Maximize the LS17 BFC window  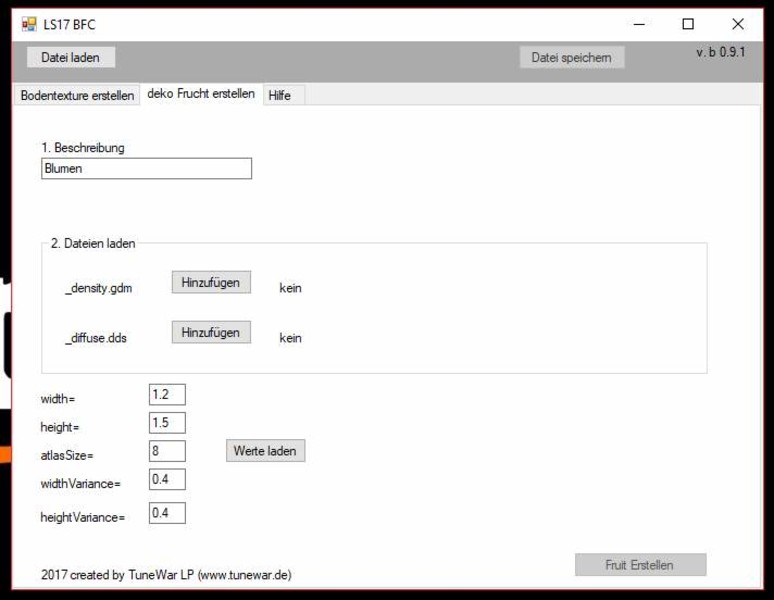pyautogui.click(x=688, y=24)
